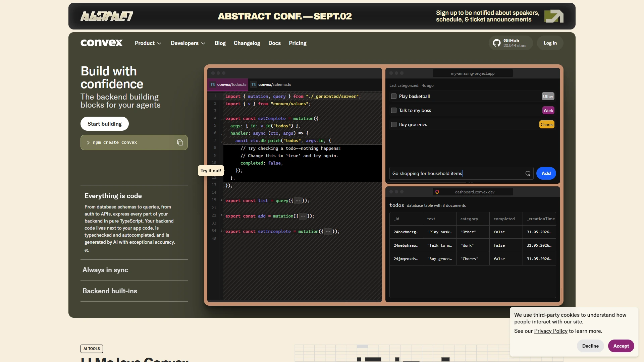Collapse the ctx.db.patch block at line 7
Image resolution: width=644 pixels, height=362 pixels.
(221, 141)
